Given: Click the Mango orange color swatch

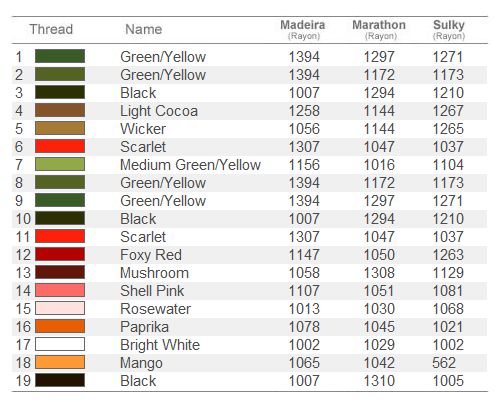Looking at the screenshot, I should (x=60, y=362).
